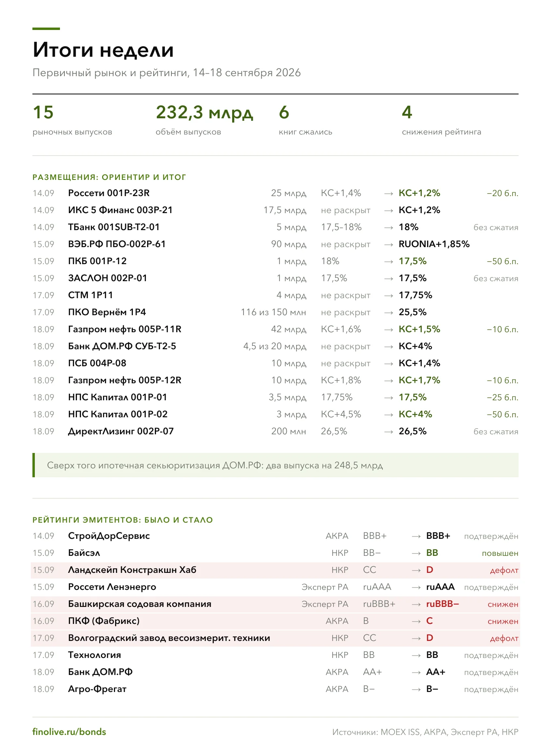The width and height of the screenshot is (551, 756).
Task: Click "Банк ДОМ.РФ СУБ-Т2-5" issue name
Action: pos(122,346)
